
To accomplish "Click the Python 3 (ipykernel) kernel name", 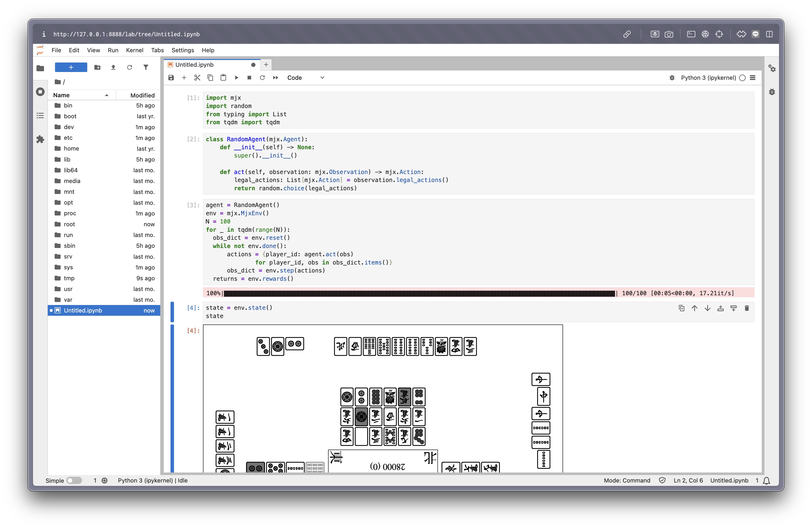I will pos(708,78).
